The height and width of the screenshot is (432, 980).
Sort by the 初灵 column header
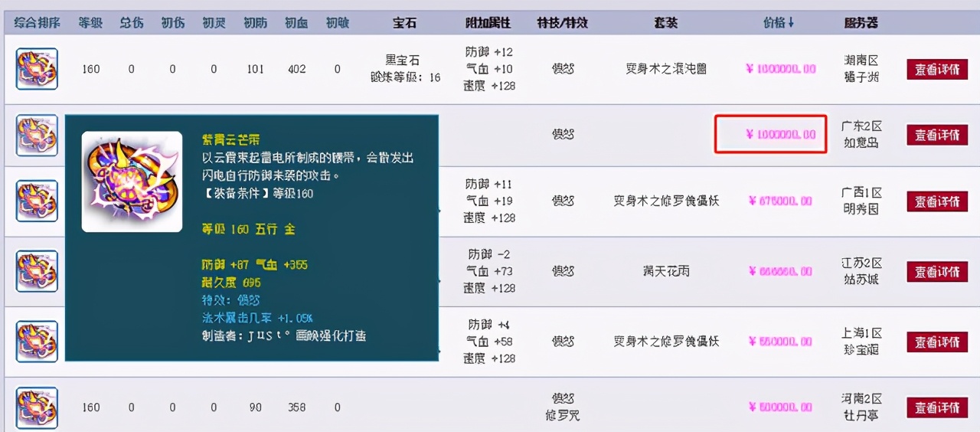(214, 23)
